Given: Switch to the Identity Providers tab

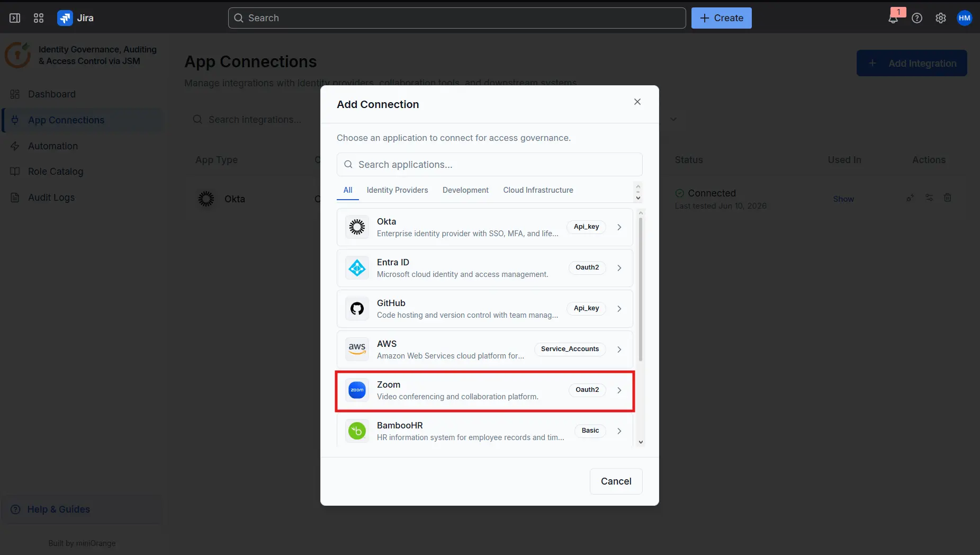Looking at the screenshot, I should [x=397, y=190].
